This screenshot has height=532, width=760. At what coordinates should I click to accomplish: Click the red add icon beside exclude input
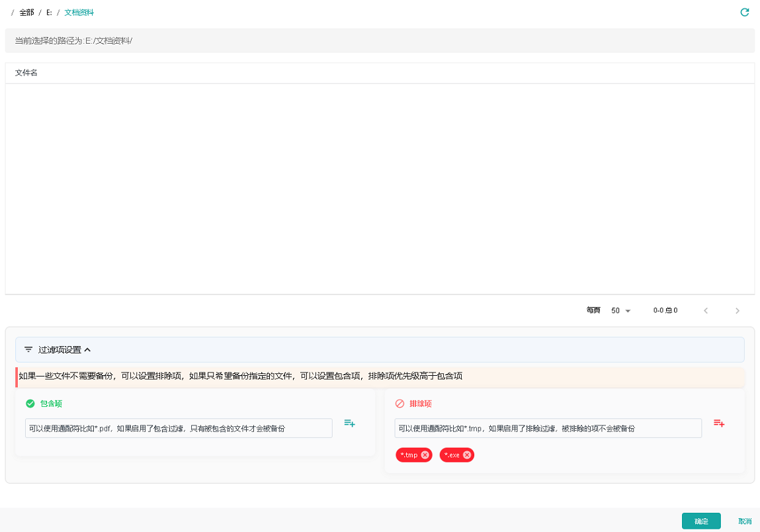pyautogui.click(x=718, y=423)
